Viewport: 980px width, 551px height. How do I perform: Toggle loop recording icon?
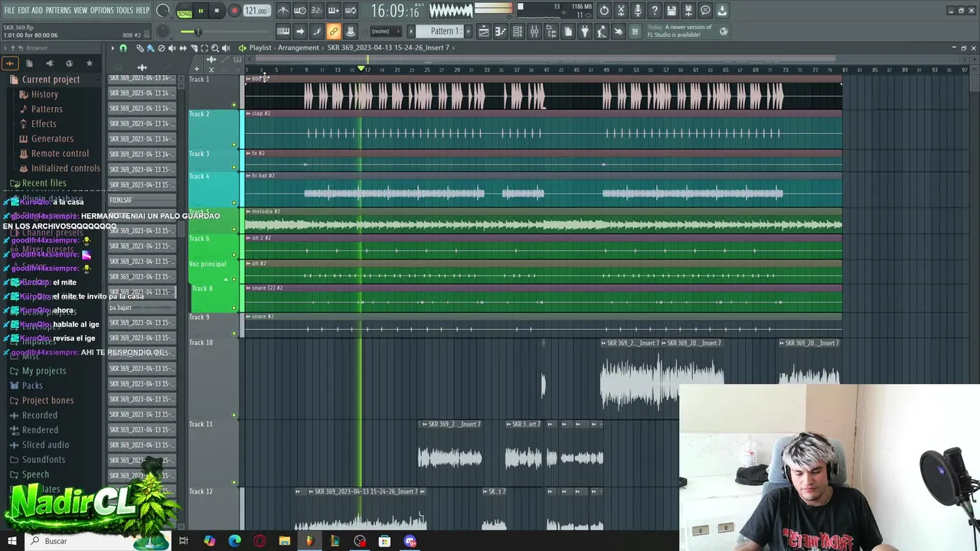pyautogui.click(x=351, y=11)
